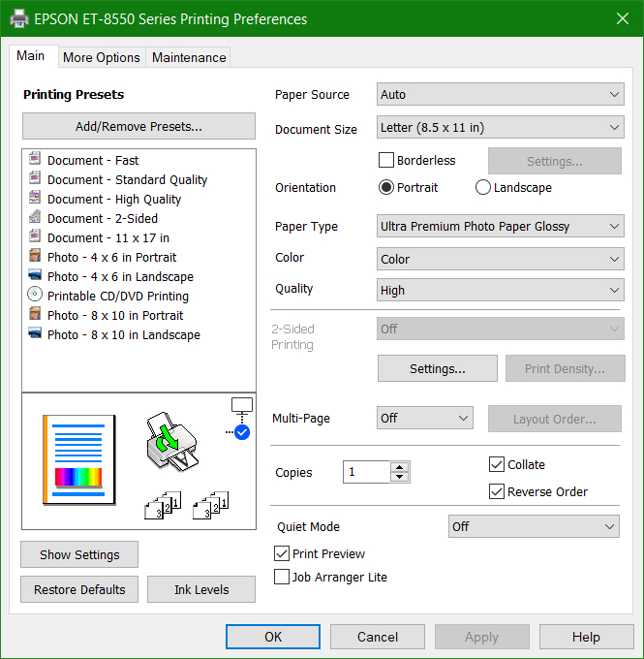The width and height of the screenshot is (644, 659).
Task: Select "Document - 11 x 17 in" preset text
Action: click(108, 237)
